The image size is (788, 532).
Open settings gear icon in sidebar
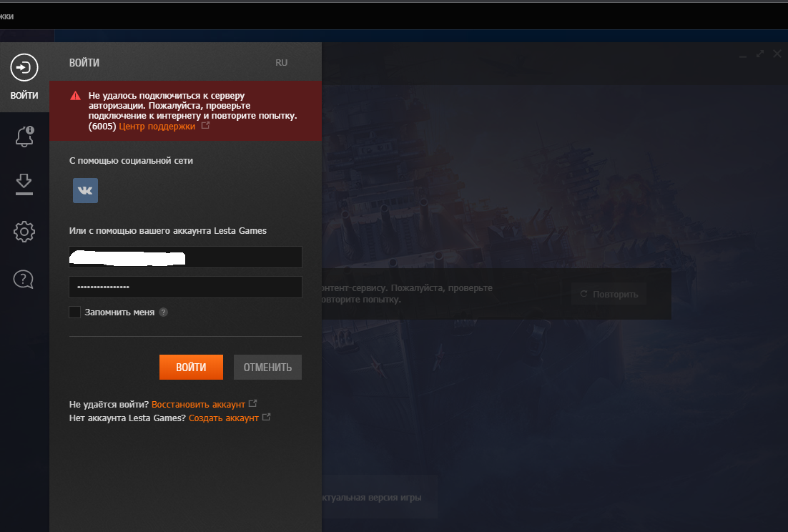pyautogui.click(x=24, y=232)
